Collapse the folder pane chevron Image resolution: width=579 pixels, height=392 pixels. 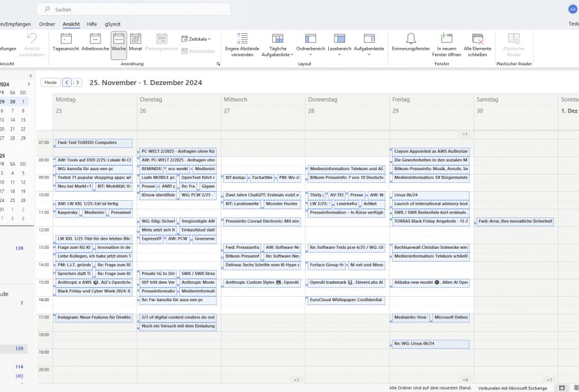coord(31,75)
